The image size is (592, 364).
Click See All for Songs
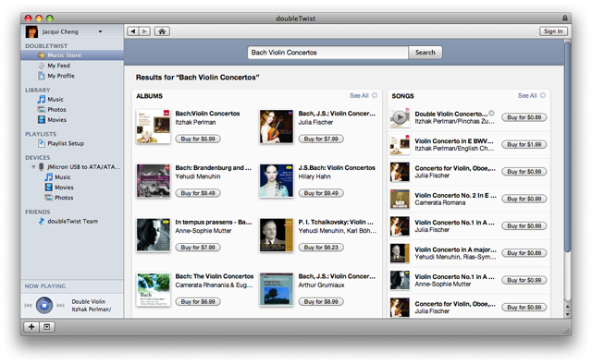pyautogui.click(x=532, y=95)
